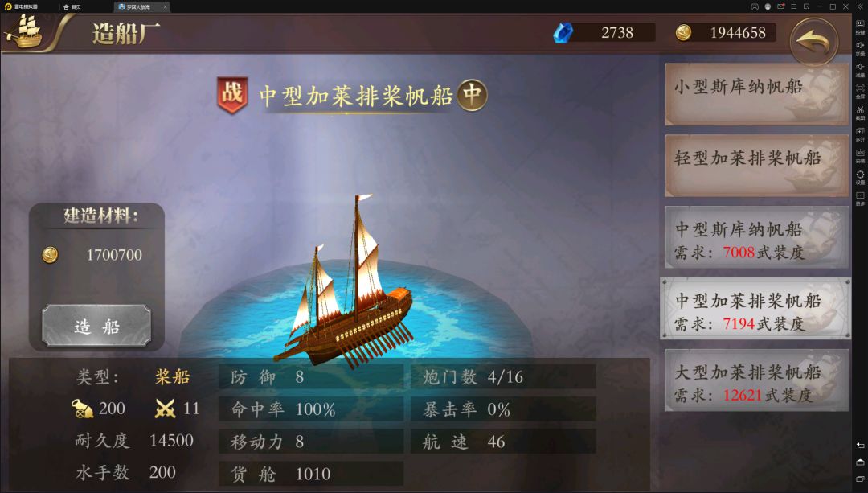Switch to the 首页 home tab
The width and height of the screenshot is (868, 493).
(72, 6)
